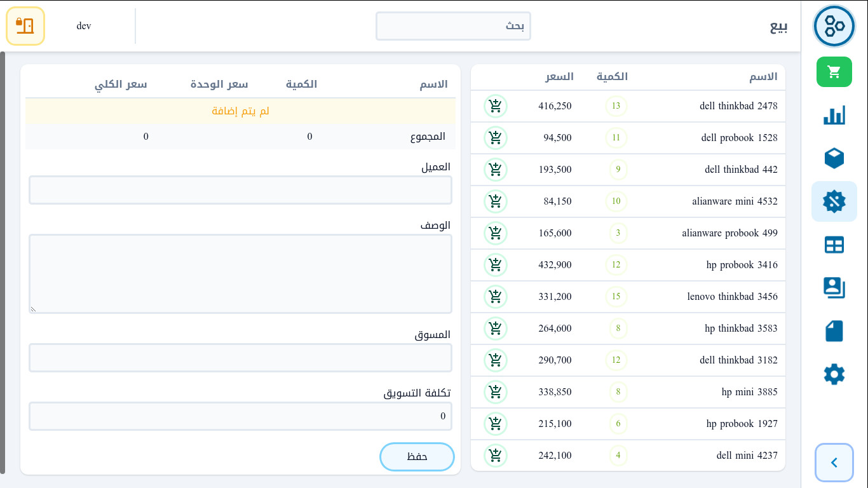Collapse the sidebar using the chevron button
The image size is (868, 488).
(x=834, y=463)
